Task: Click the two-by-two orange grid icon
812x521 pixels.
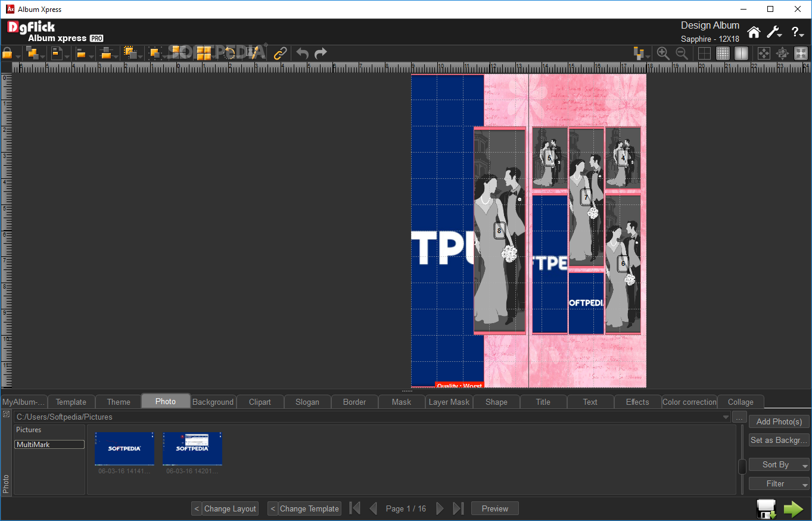Action: tap(204, 53)
